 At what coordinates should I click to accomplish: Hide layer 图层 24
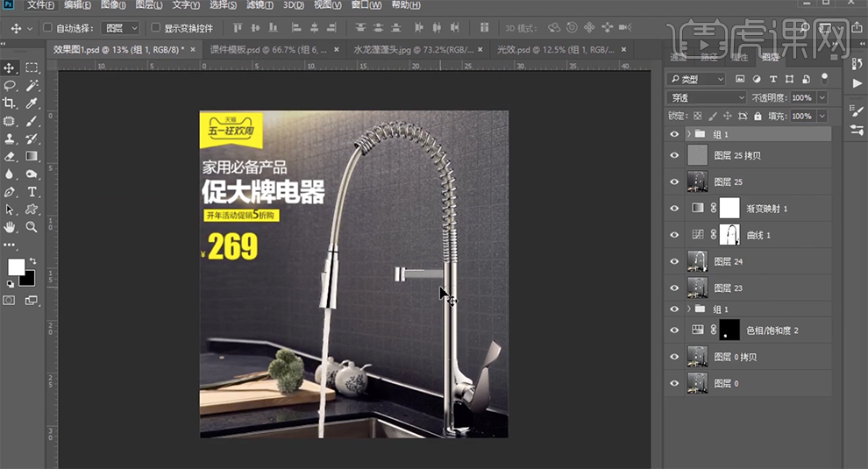tap(674, 261)
